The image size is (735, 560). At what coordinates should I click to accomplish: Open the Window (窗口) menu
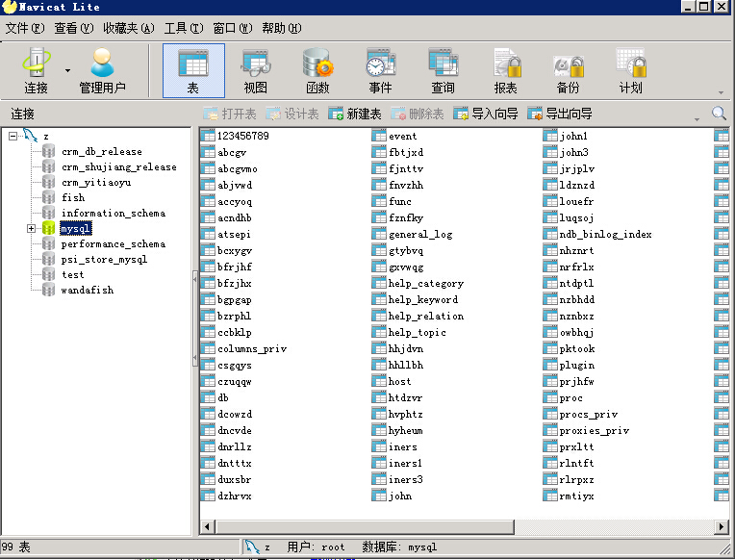[x=232, y=28]
